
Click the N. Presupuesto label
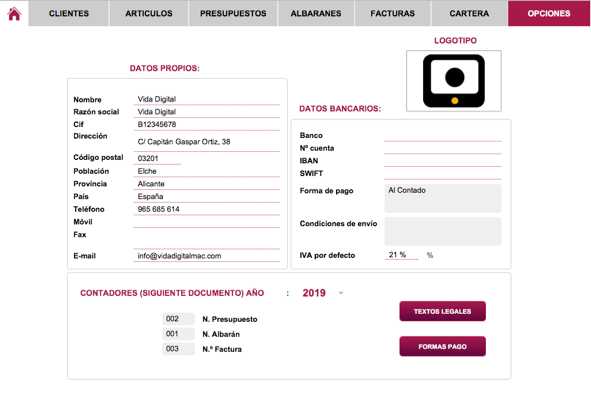(x=230, y=319)
